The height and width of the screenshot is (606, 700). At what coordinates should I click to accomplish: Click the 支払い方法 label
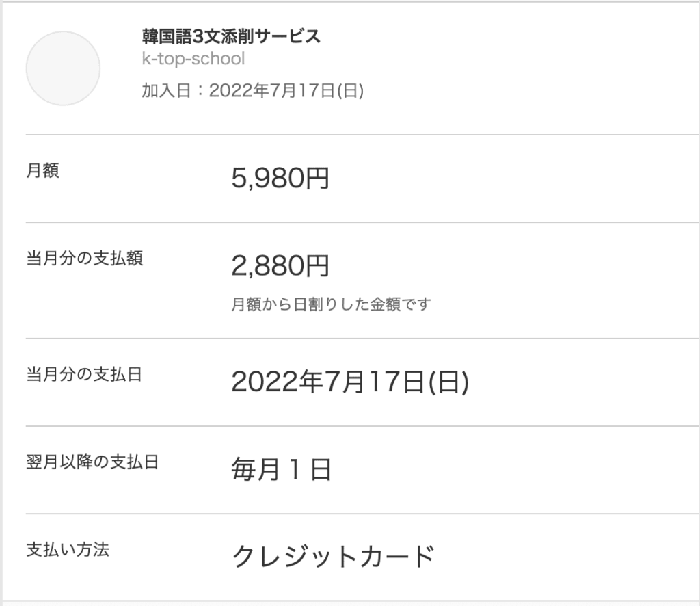pyautogui.click(x=68, y=550)
